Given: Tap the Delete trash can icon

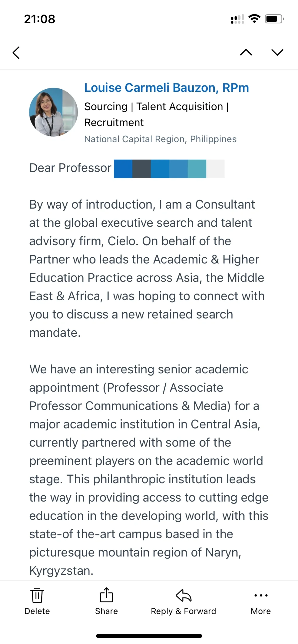Looking at the screenshot, I should [37, 596].
